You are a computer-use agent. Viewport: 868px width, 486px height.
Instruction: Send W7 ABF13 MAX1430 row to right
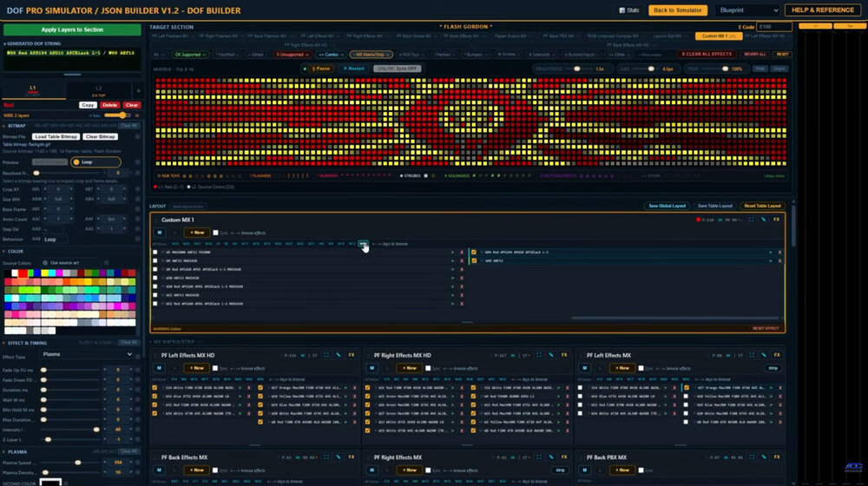tap(452, 260)
